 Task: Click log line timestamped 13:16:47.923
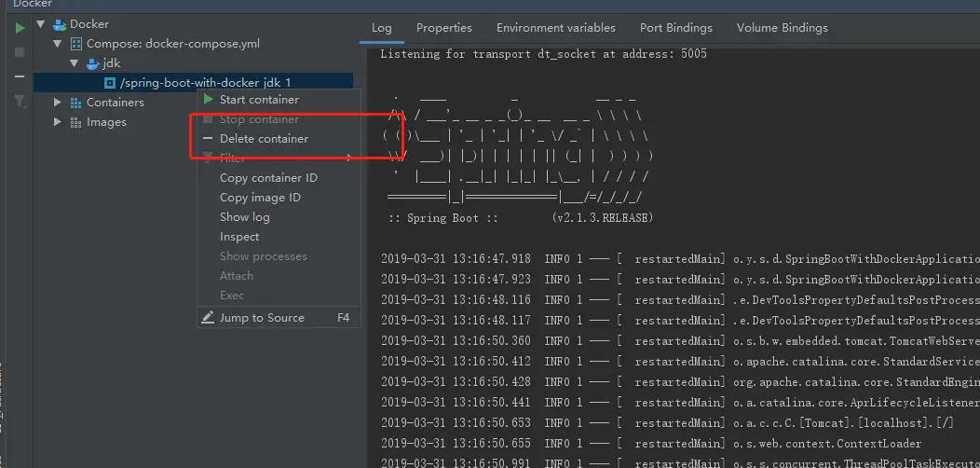[x=680, y=279]
